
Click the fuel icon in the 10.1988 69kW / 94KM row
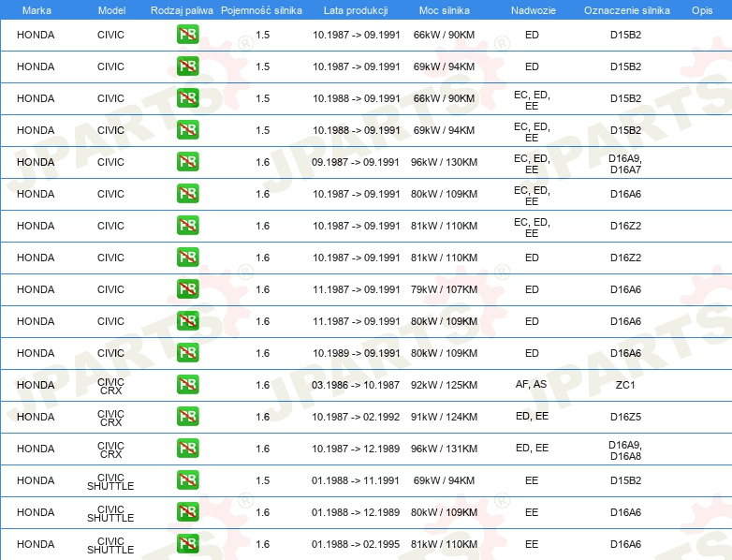click(x=187, y=130)
